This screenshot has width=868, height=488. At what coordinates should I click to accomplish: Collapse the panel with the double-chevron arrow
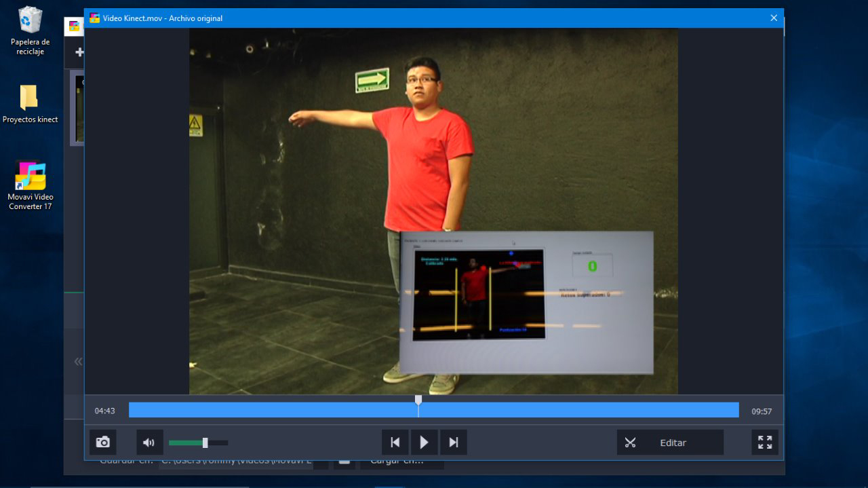click(78, 362)
